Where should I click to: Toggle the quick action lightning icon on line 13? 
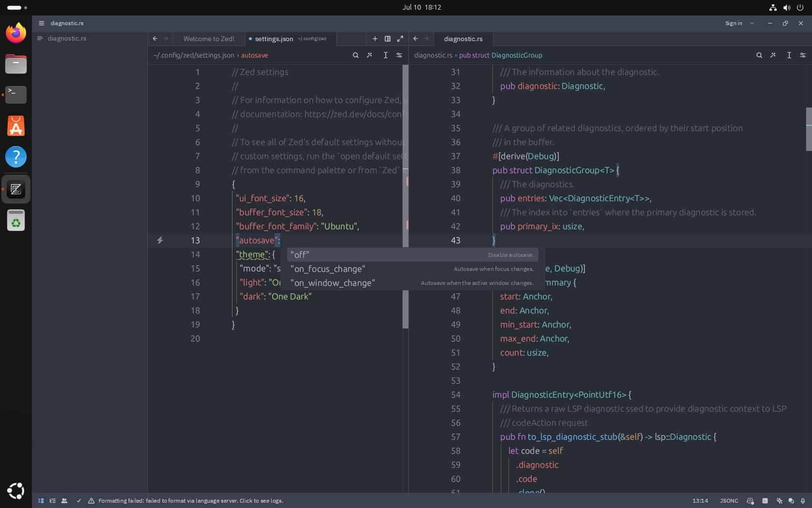(x=160, y=240)
